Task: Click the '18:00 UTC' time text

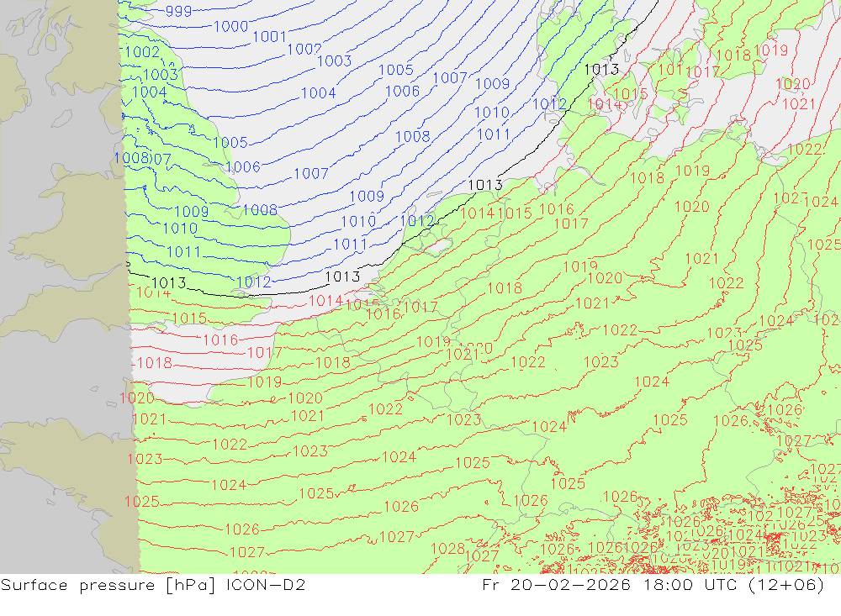Action: pos(690,584)
